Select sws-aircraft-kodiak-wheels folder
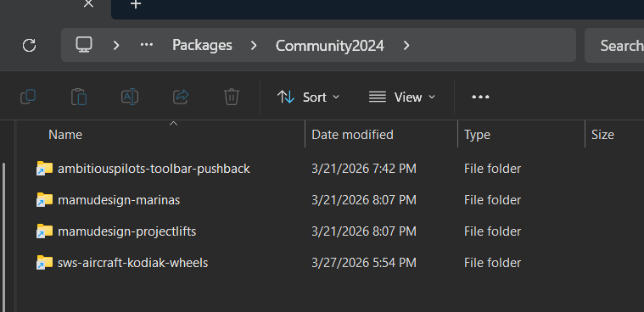The width and height of the screenshot is (644, 312). pyautogui.click(x=132, y=262)
